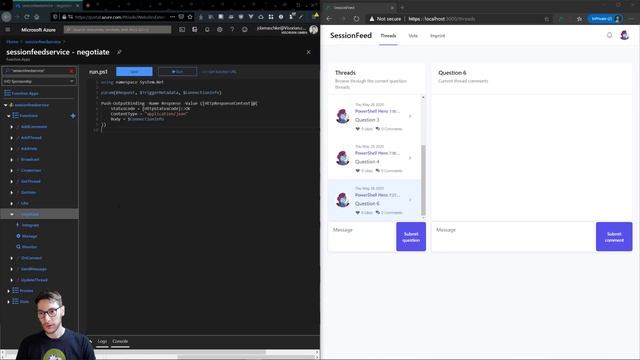The height and width of the screenshot is (360, 640).
Task: Expand the Proxies node
Action: [x=9, y=291]
